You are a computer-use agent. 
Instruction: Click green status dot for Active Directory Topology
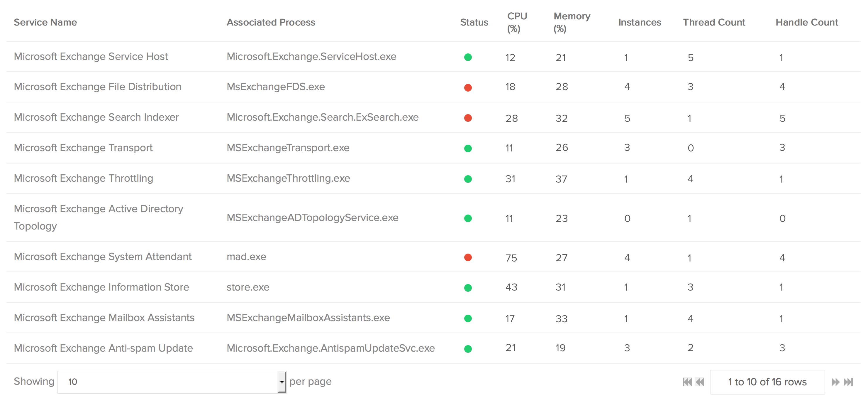(x=468, y=218)
